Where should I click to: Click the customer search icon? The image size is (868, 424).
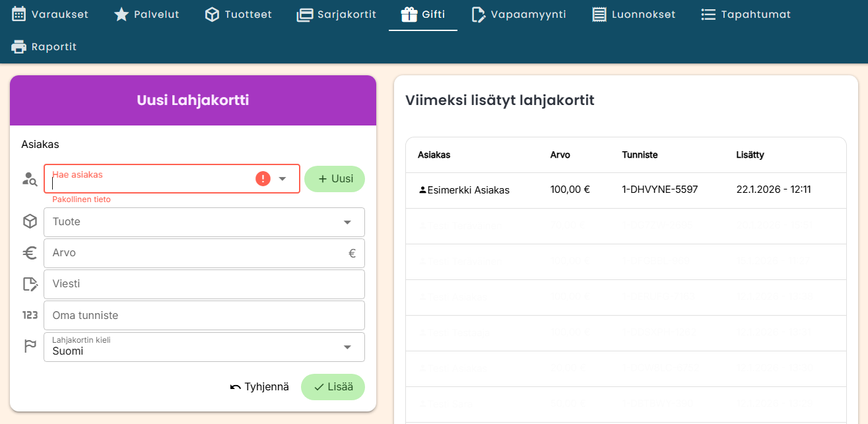click(x=30, y=179)
